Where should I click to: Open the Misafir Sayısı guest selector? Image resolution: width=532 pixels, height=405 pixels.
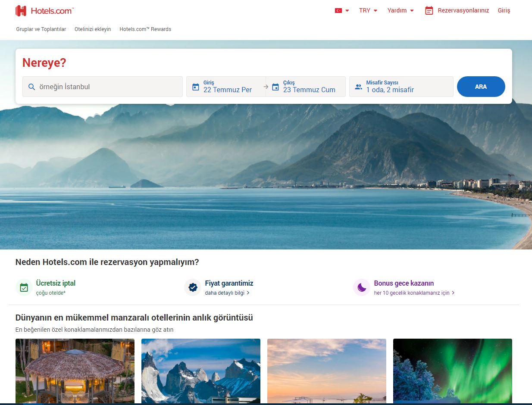401,87
